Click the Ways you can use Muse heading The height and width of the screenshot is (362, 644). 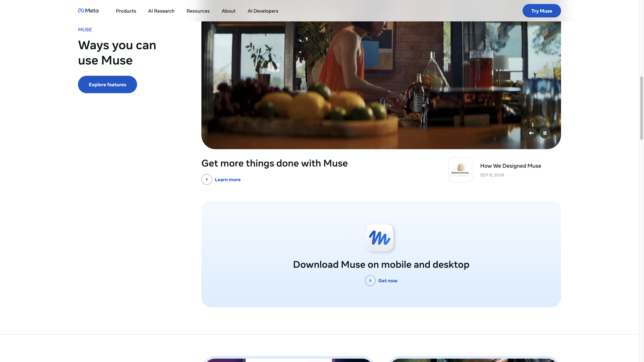pyautogui.click(x=117, y=53)
